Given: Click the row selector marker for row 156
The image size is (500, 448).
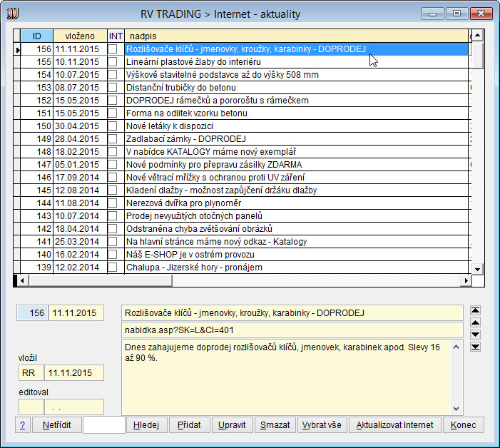Looking at the screenshot, I should click(x=17, y=49).
